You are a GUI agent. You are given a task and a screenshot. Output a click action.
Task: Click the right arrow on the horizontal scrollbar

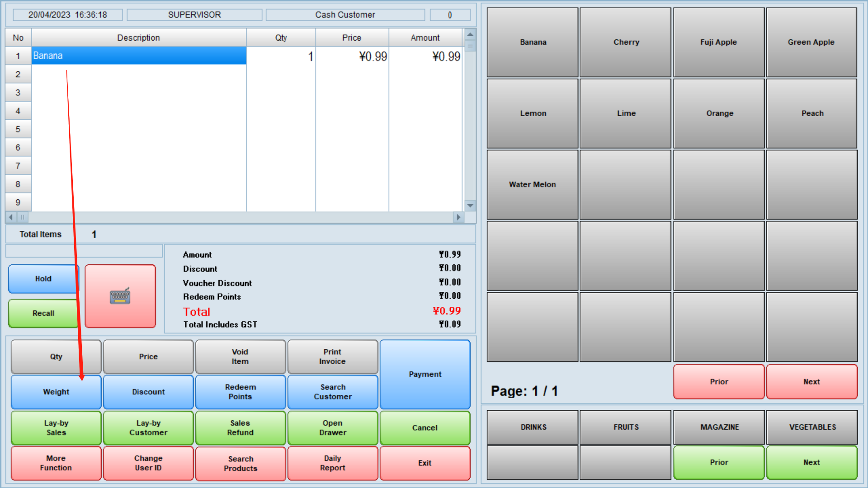point(458,218)
